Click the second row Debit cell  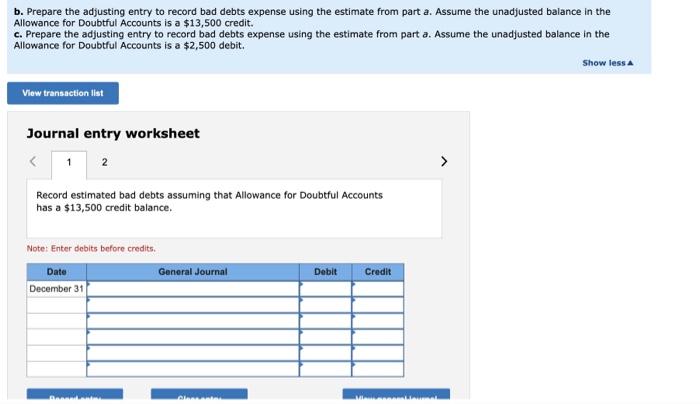pyautogui.click(x=325, y=305)
